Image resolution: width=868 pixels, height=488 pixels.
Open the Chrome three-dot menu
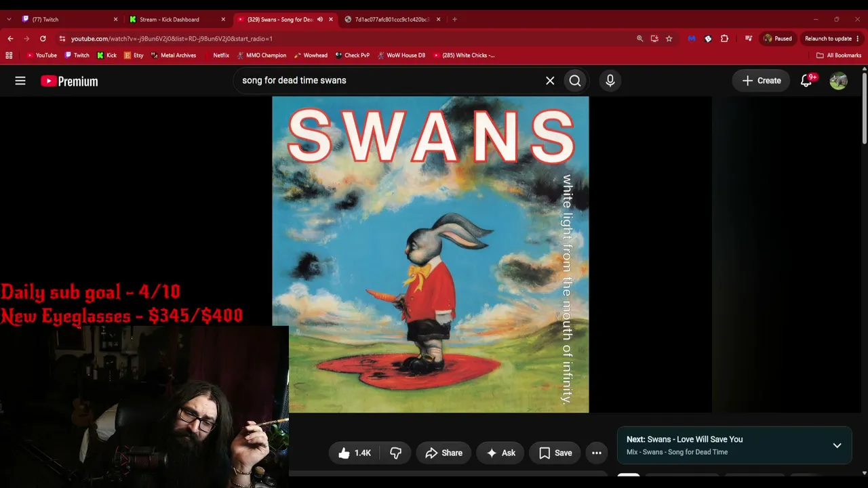(x=858, y=39)
